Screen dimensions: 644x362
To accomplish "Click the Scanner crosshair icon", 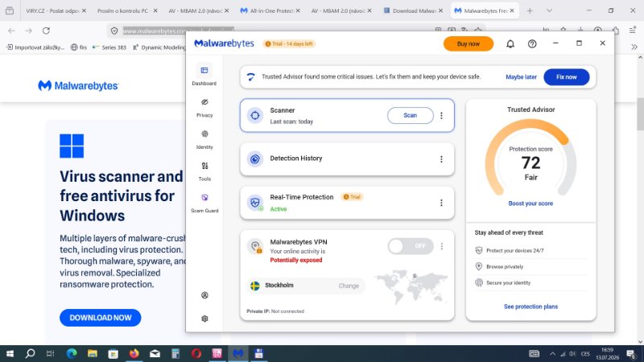I will coord(255,115).
